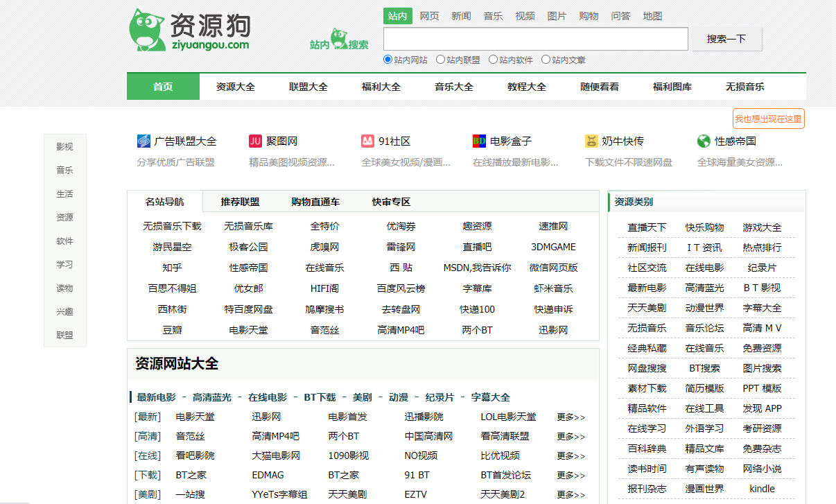Open the 快递100 site link
The width and height of the screenshot is (836, 504).
(x=477, y=309)
